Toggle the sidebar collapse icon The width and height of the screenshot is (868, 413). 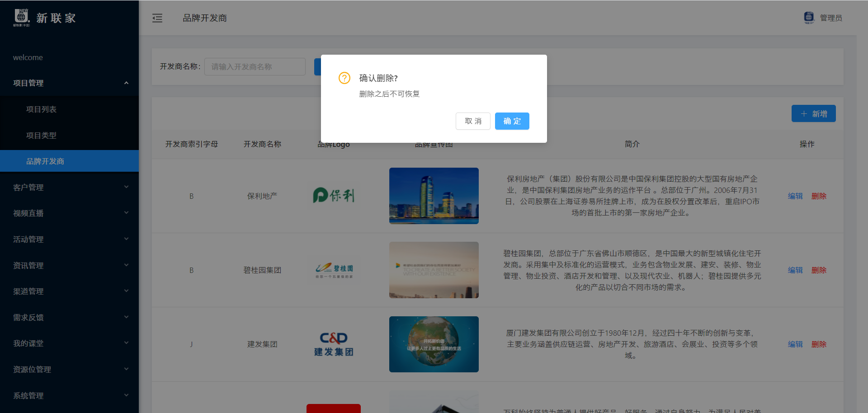pos(157,18)
